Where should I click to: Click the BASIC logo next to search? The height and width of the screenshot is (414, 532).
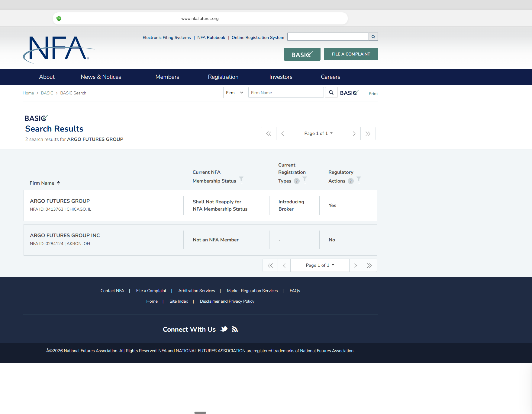coord(349,93)
